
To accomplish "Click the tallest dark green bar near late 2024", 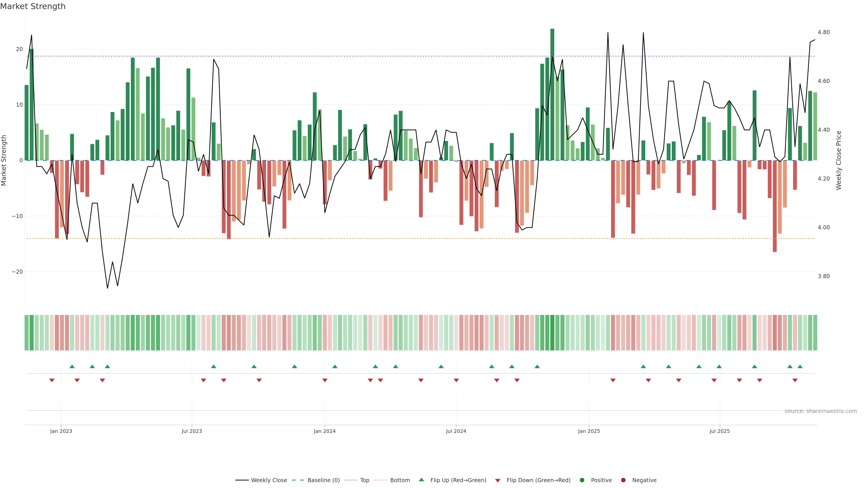I will [552, 94].
